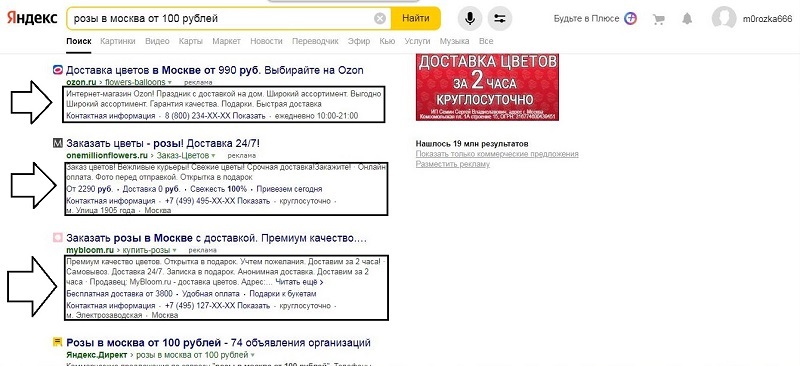This screenshot has width=800, height=366.
Task: Click the Нашлось 19 млн результатов text
Action: click(x=472, y=143)
